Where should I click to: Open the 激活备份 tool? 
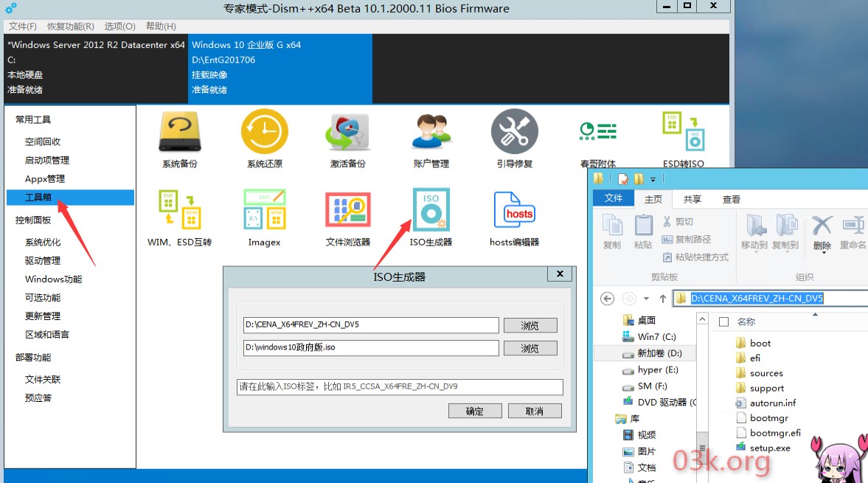coord(347,139)
